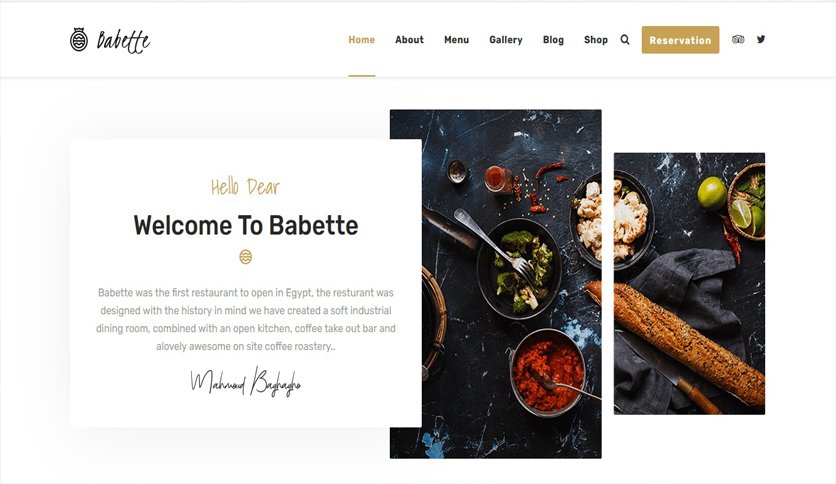Click the Hello Dear script text
This screenshot has width=836, height=484.
click(x=245, y=187)
